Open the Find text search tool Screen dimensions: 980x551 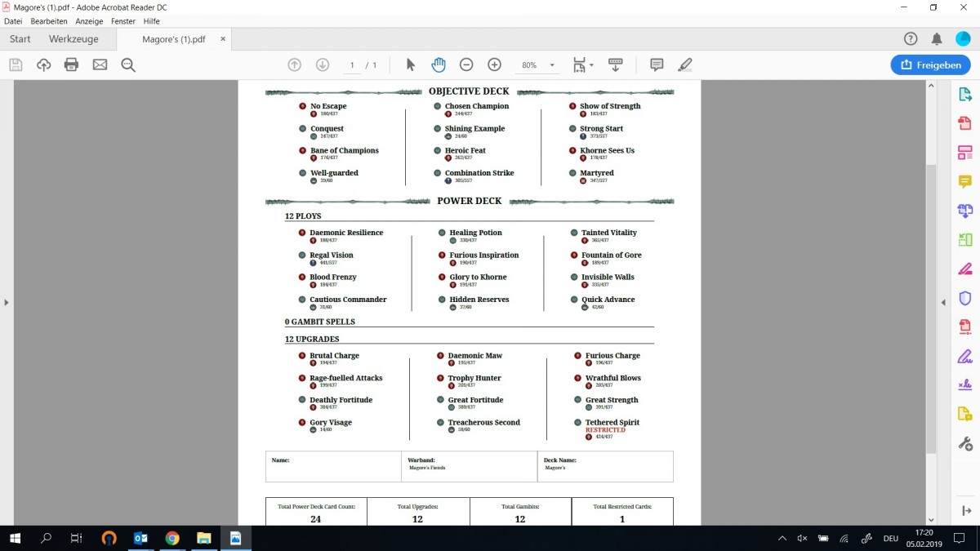128,64
